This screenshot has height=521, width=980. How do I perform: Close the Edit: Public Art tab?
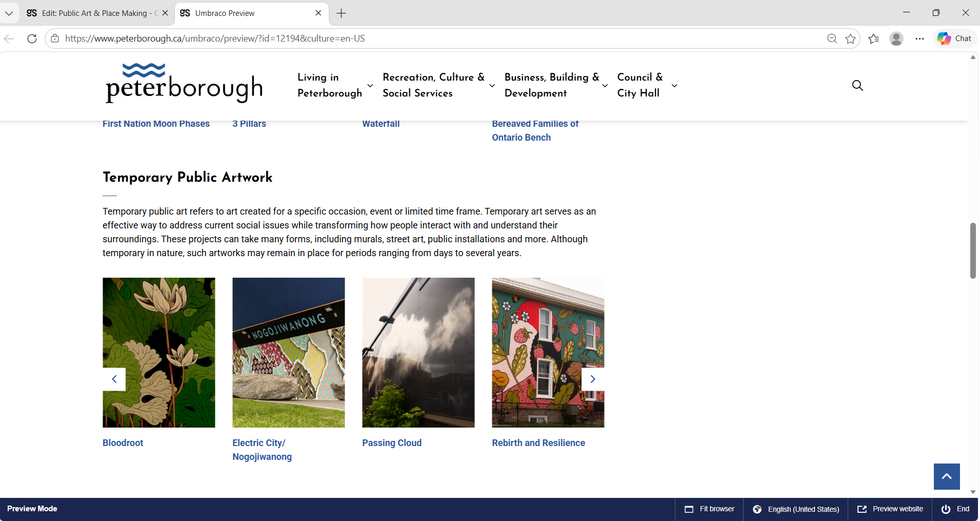coord(165,13)
